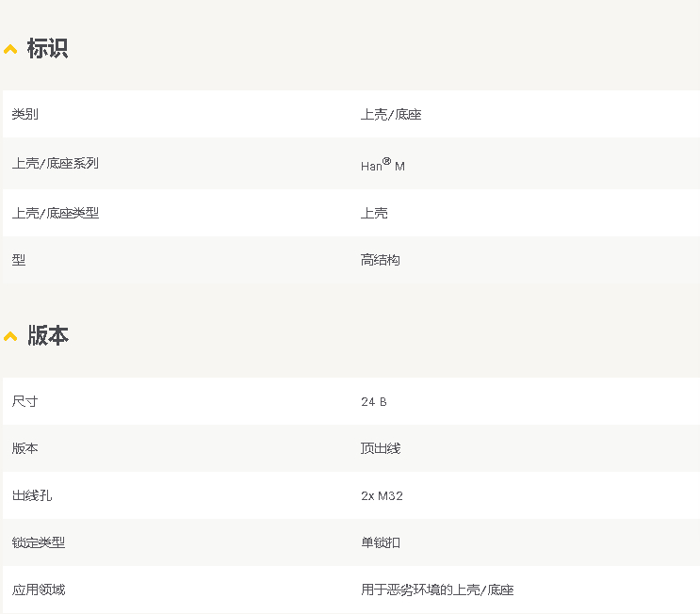The image size is (700, 614).
Task: Click the 出线孔 row label
Action: pyautogui.click(x=32, y=495)
